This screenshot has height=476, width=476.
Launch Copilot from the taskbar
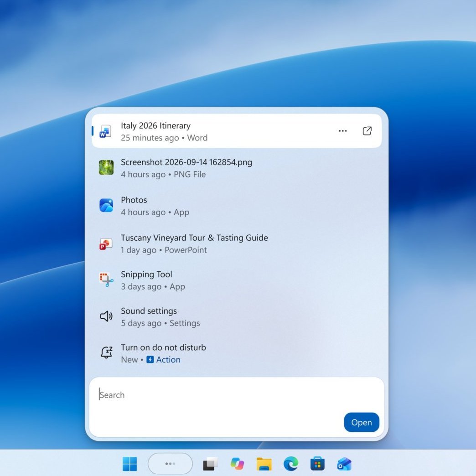(237, 464)
